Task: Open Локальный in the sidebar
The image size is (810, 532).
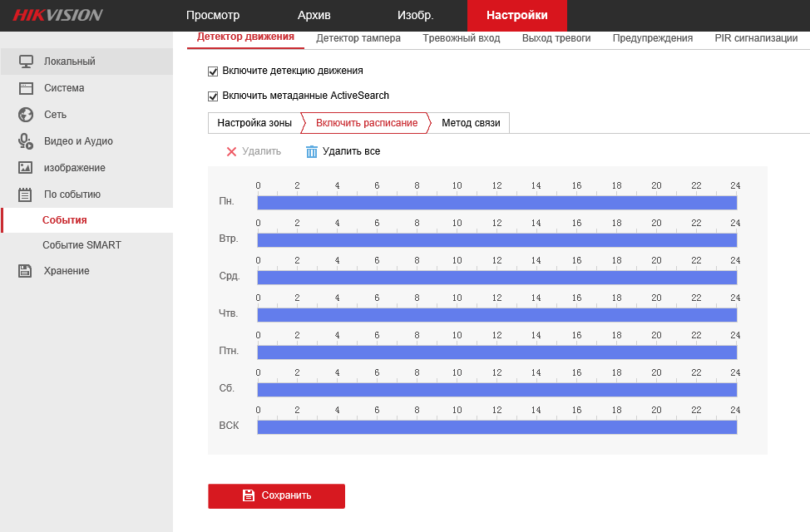Action: click(86, 62)
